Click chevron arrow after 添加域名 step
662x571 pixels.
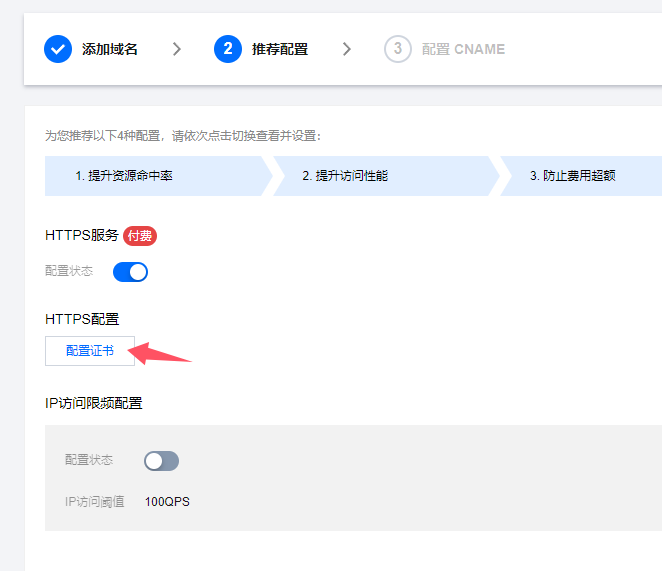pos(177,49)
